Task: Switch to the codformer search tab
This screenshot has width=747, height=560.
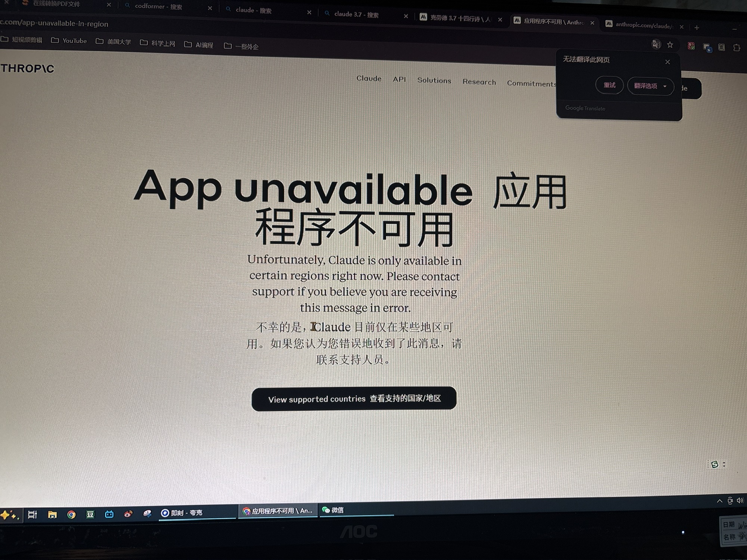Action: [x=158, y=7]
